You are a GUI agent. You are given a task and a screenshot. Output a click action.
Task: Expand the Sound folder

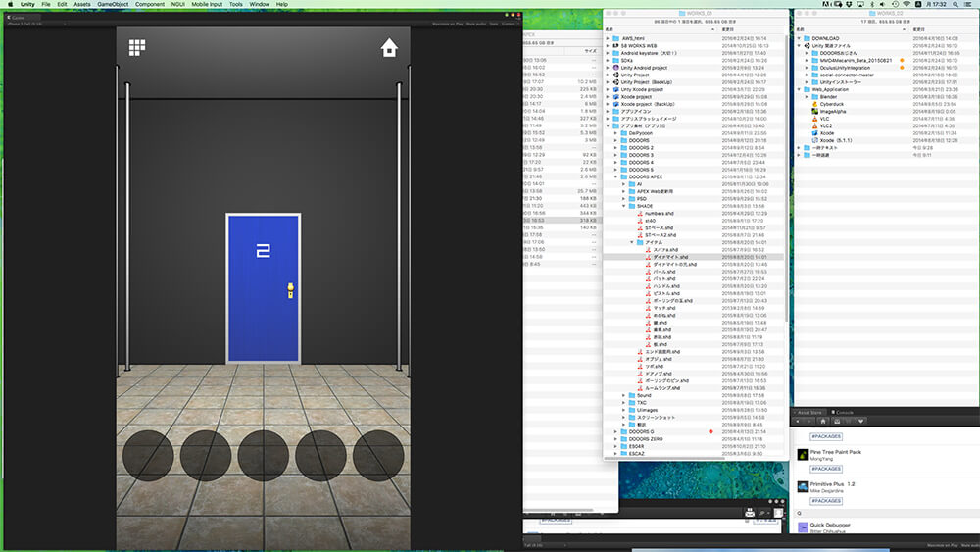(x=624, y=395)
